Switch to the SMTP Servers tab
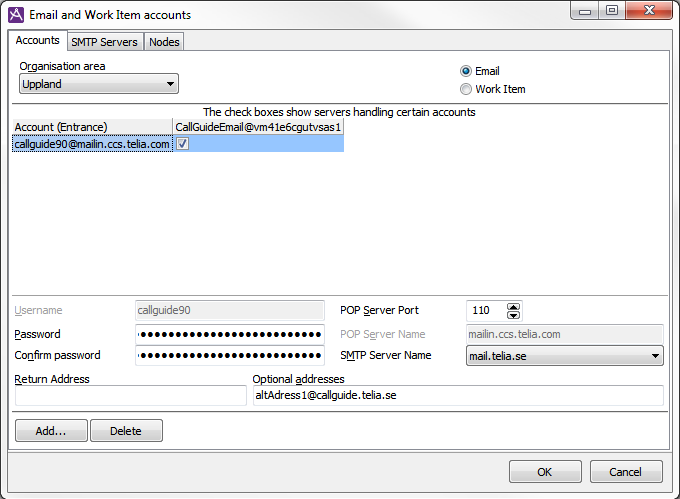680x499 pixels. 104,42
